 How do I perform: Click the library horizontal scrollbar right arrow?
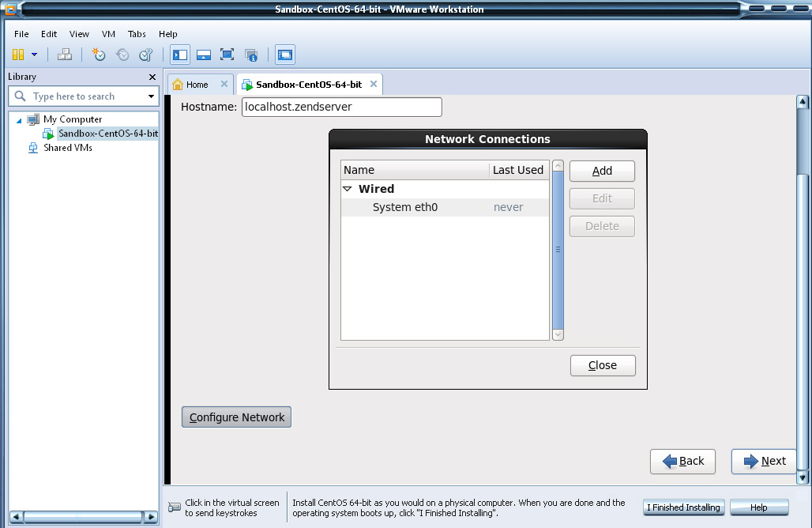click(x=151, y=517)
